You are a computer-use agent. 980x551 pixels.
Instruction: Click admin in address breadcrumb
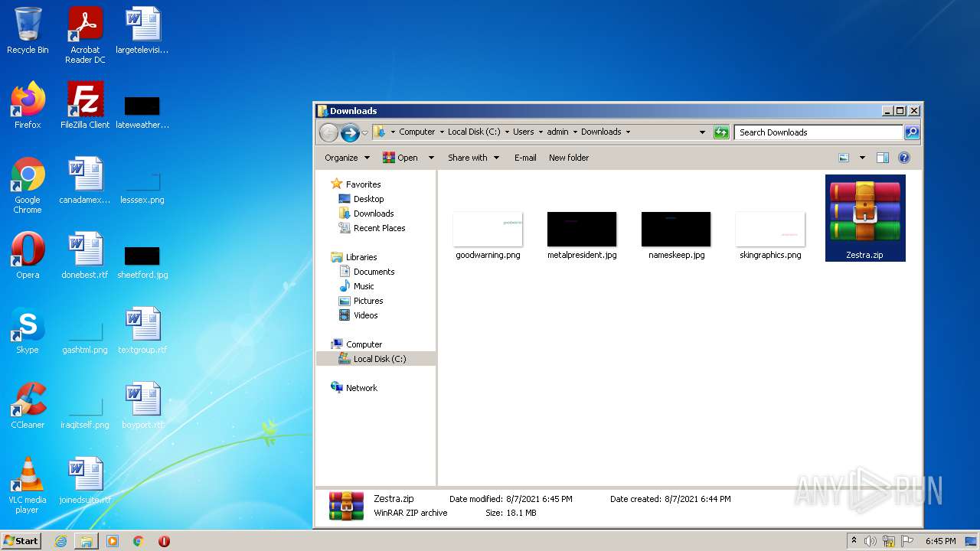pos(557,132)
